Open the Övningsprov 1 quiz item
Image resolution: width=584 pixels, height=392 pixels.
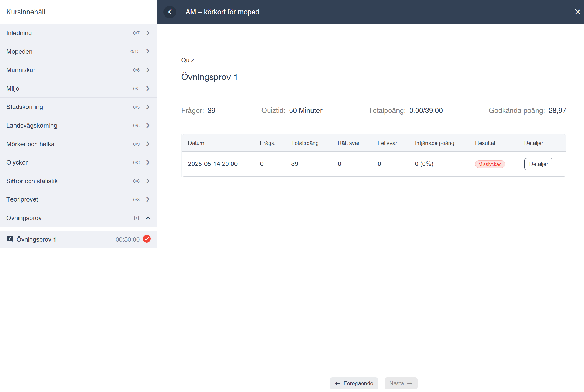point(78,239)
